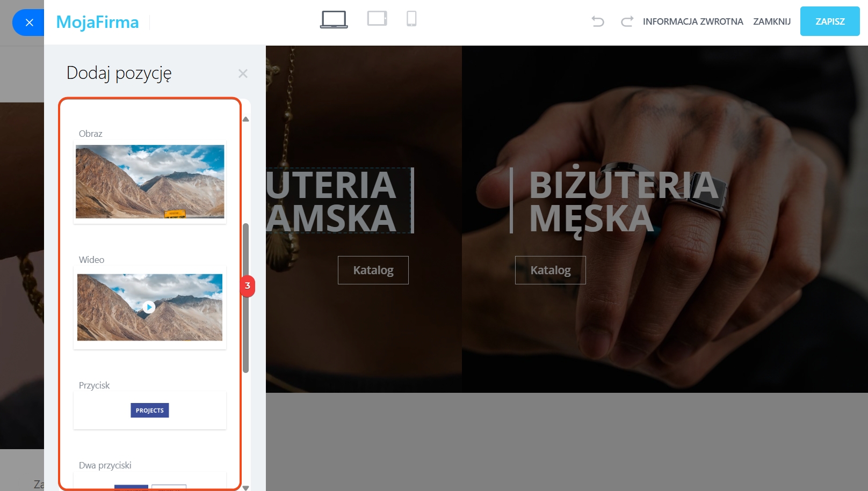Select the partially hidden Damska heading text
This screenshot has height=491, width=868.
pos(331,201)
